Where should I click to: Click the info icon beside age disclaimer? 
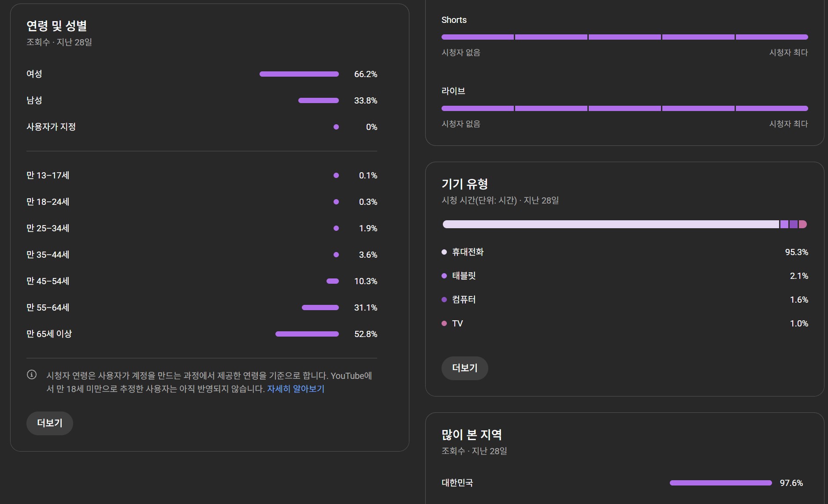coord(32,374)
